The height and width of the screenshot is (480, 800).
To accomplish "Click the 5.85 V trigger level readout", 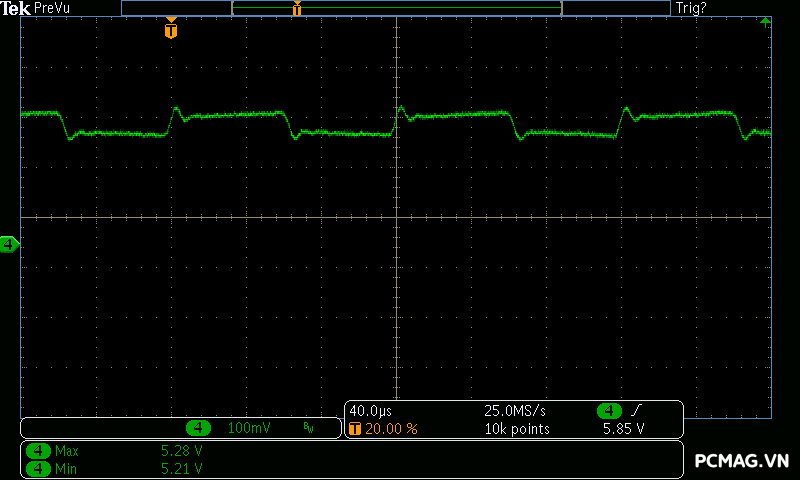I will [623, 429].
